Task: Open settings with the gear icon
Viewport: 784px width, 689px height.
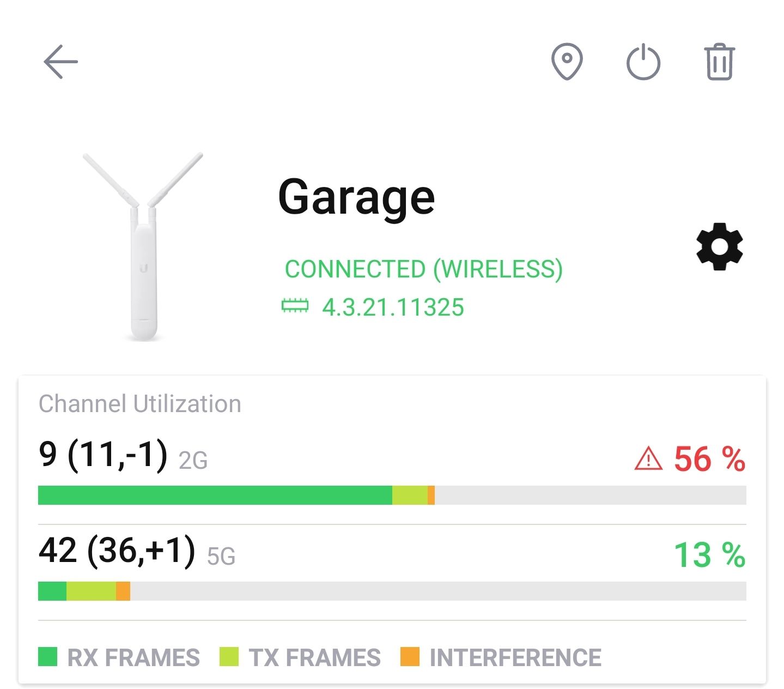Action: pos(719,246)
